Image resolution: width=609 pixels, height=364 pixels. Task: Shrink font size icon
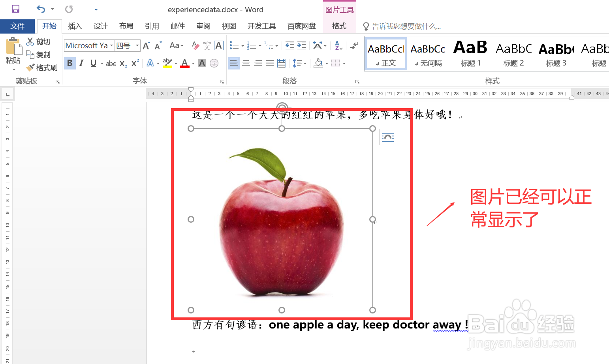coord(158,45)
